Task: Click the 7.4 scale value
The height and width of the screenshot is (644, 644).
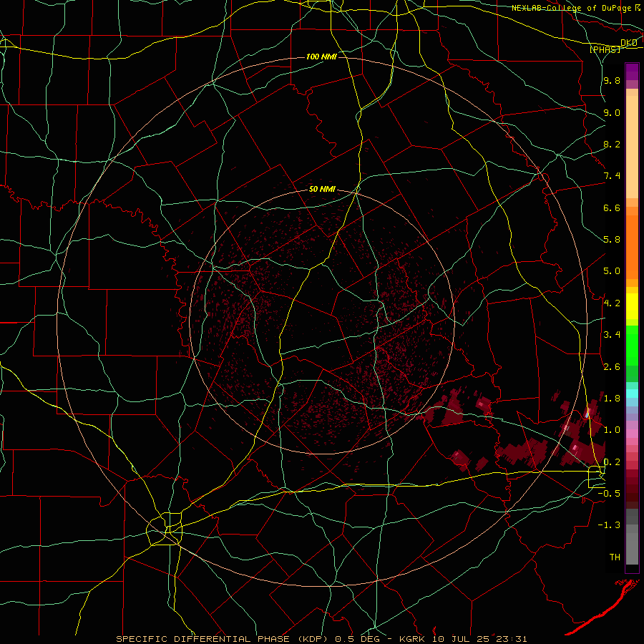Action: [x=612, y=176]
